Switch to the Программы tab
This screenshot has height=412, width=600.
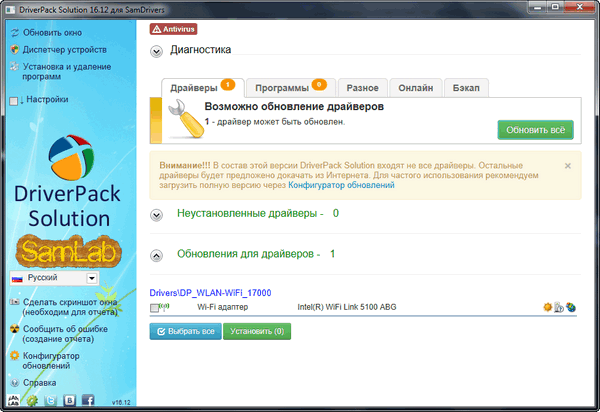pos(291,88)
